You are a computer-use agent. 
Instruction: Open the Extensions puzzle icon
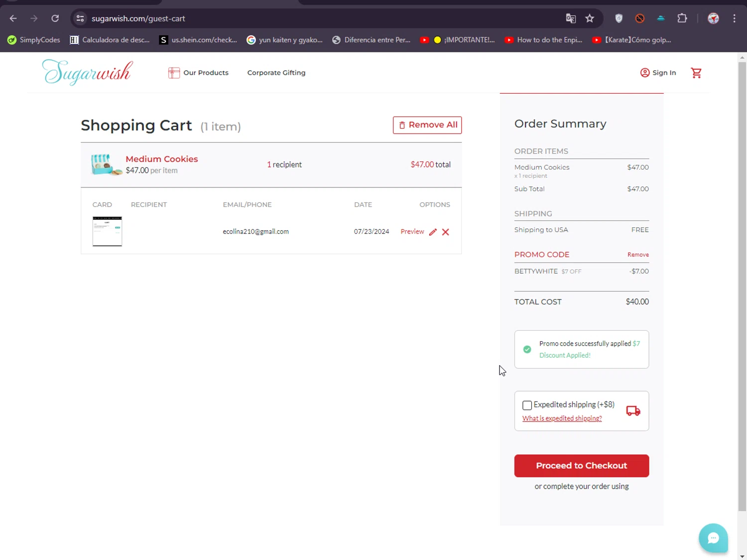682,18
